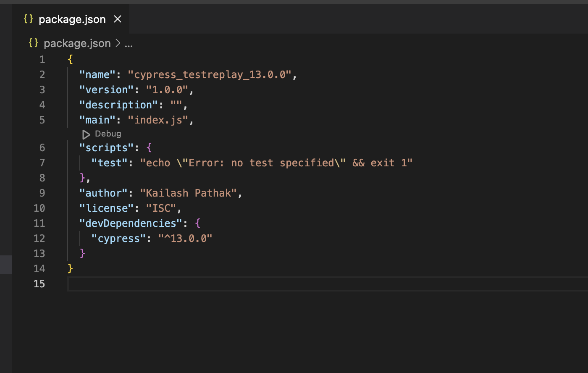
Task: Click the JSON braces icon in the tab
Action: tap(28, 19)
